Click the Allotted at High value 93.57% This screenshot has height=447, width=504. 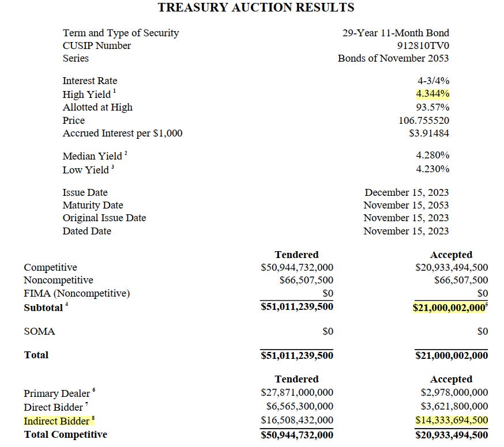(x=432, y=107)
